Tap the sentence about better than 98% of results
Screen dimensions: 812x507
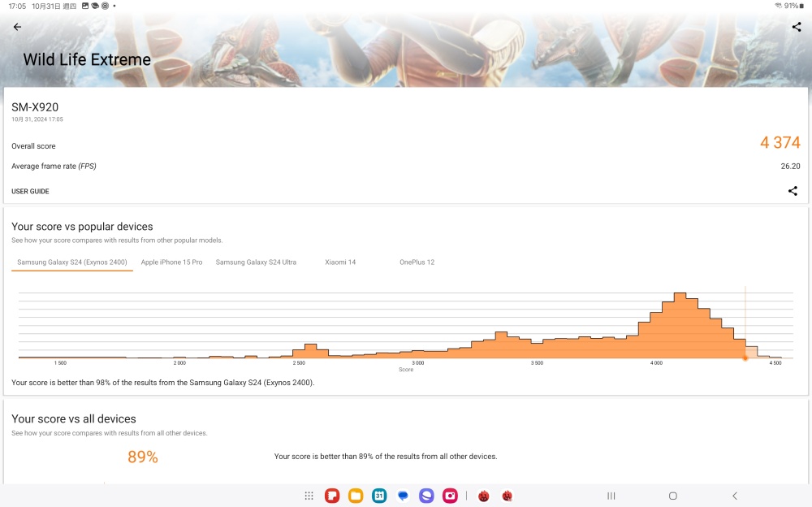tap(163, 383)
